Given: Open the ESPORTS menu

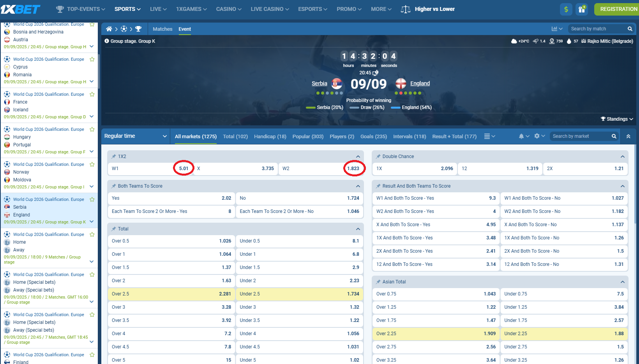Looking at the screenshot, I should [x=312, y=9].
